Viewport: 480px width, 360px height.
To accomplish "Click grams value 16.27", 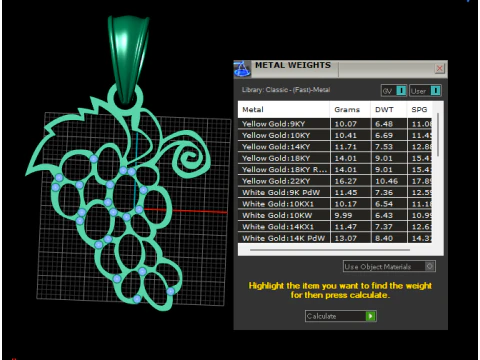I will tap(346, 181).
